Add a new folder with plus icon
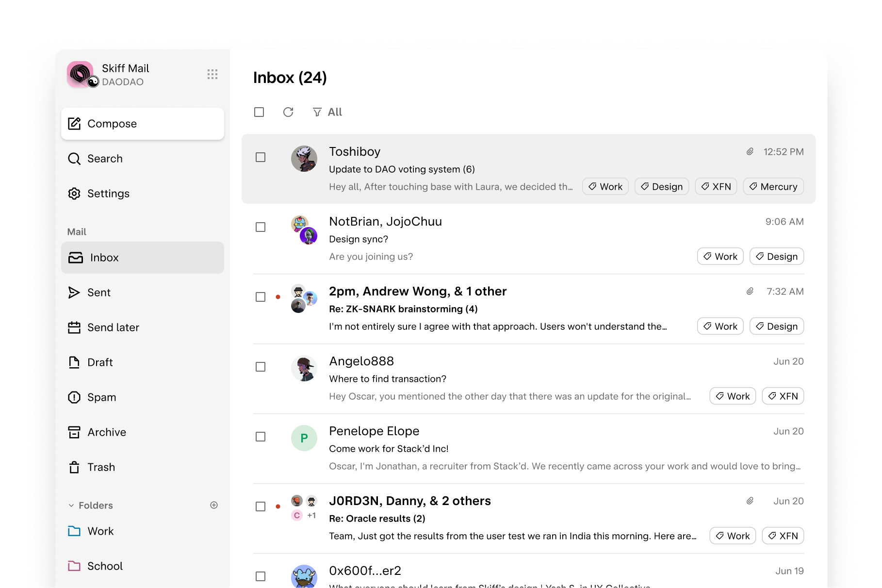882x588 pixels. (214, 505)
